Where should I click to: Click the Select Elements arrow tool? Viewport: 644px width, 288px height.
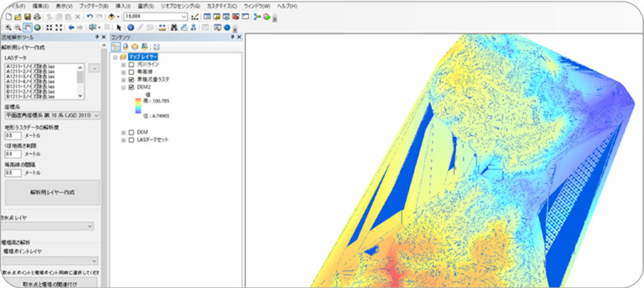(119, 27)
